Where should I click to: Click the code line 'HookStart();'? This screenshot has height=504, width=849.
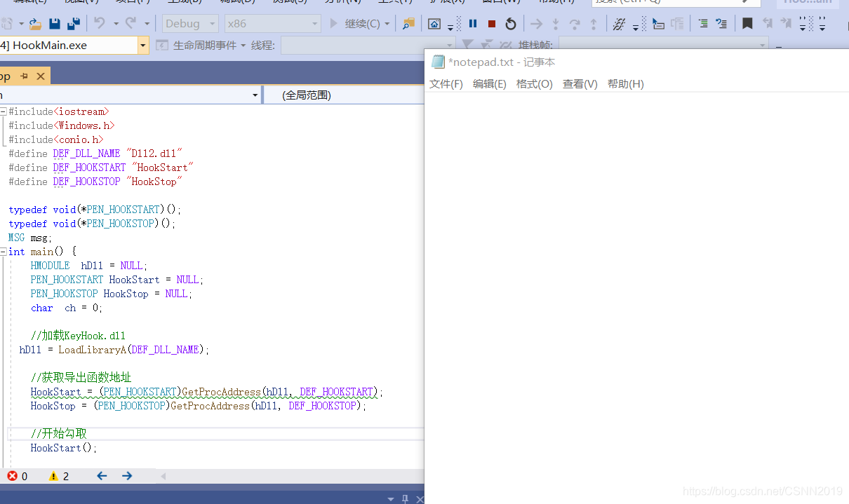click(64, 448)
